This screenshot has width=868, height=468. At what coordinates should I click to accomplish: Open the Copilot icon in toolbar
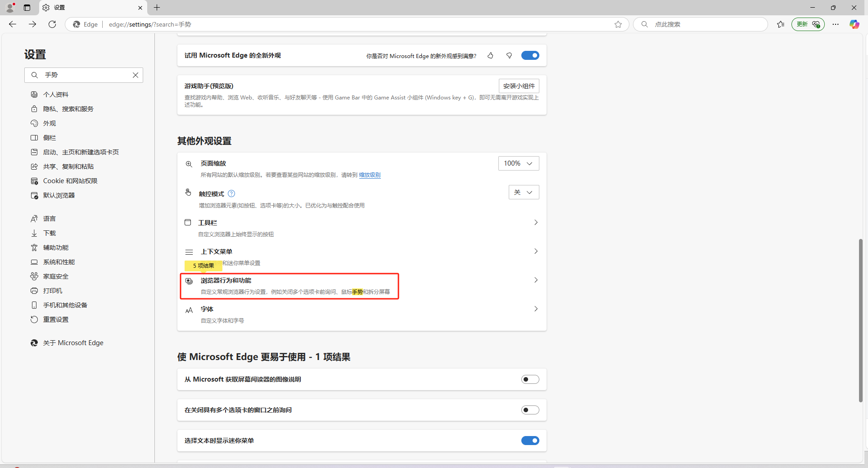[x=854, y=24]
